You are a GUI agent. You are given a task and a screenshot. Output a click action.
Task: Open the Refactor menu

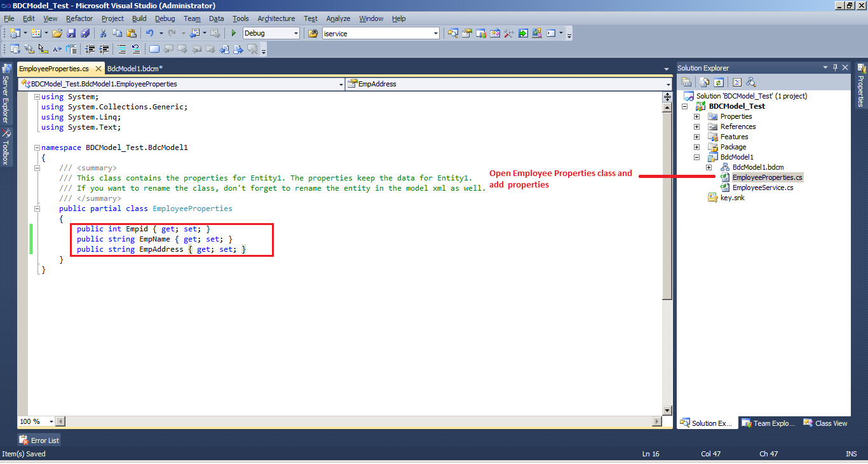(79, 18)
